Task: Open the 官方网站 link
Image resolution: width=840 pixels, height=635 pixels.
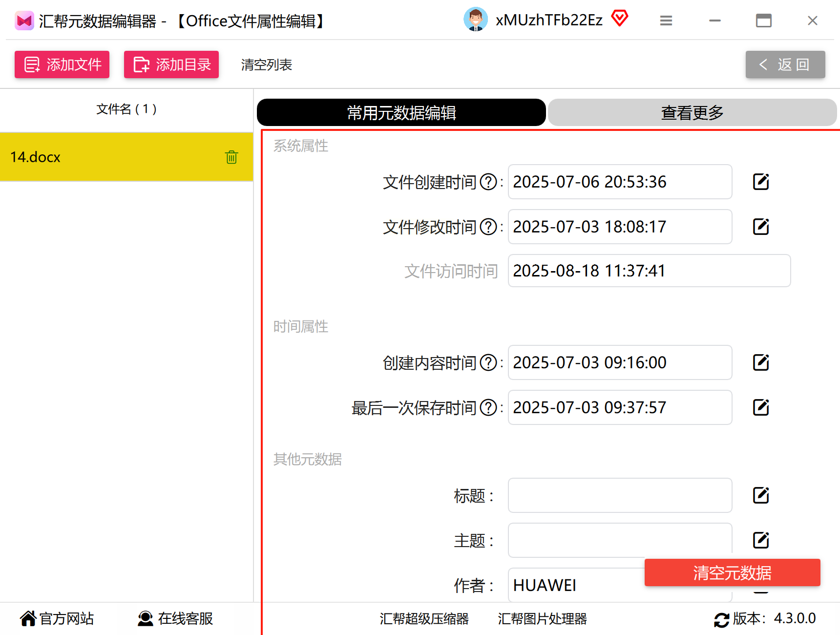Action: (x=57, y=618)
